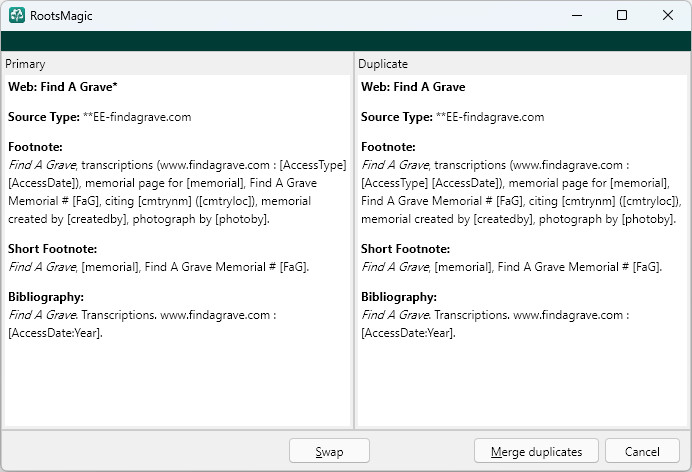Click the Primary pane's '[AccessDate:Year].' bibliography text
The image size is (692, 472).
pos(56,333)
